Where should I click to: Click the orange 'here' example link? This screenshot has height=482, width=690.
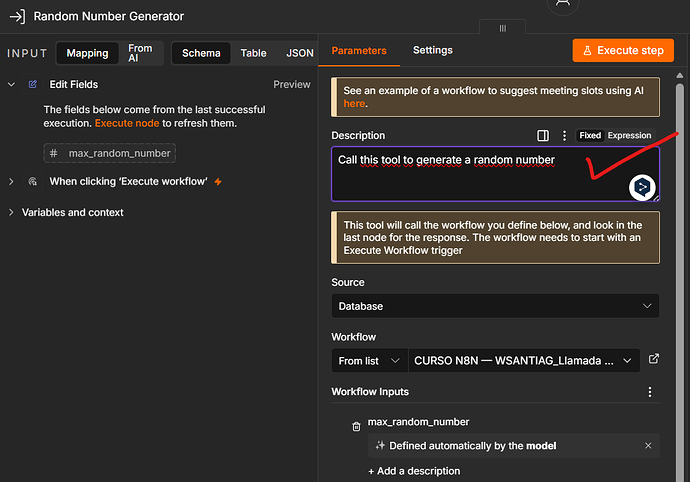tap(354, 103)
